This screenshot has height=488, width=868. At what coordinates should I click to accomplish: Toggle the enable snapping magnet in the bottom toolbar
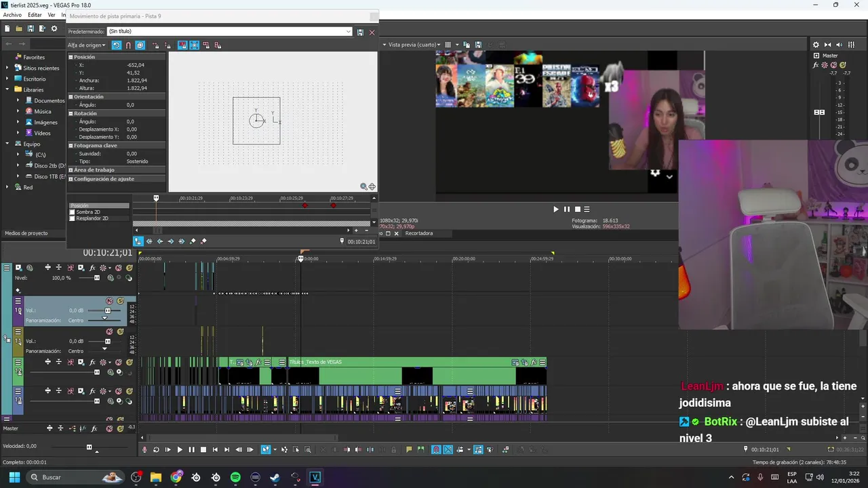pyautogui.click(x=436, y=450)
